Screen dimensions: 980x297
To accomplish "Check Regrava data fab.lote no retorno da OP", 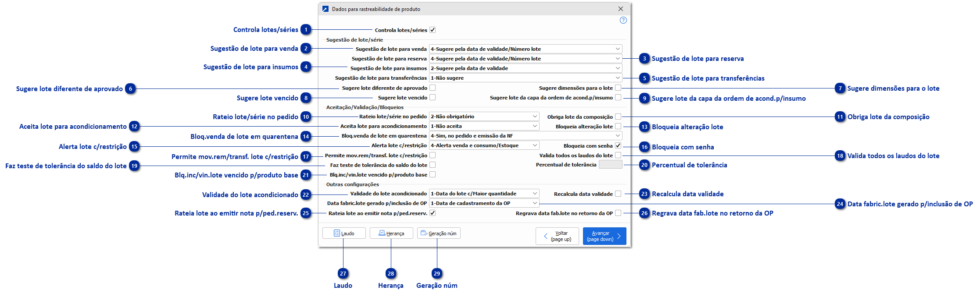I will click(618, 213).
